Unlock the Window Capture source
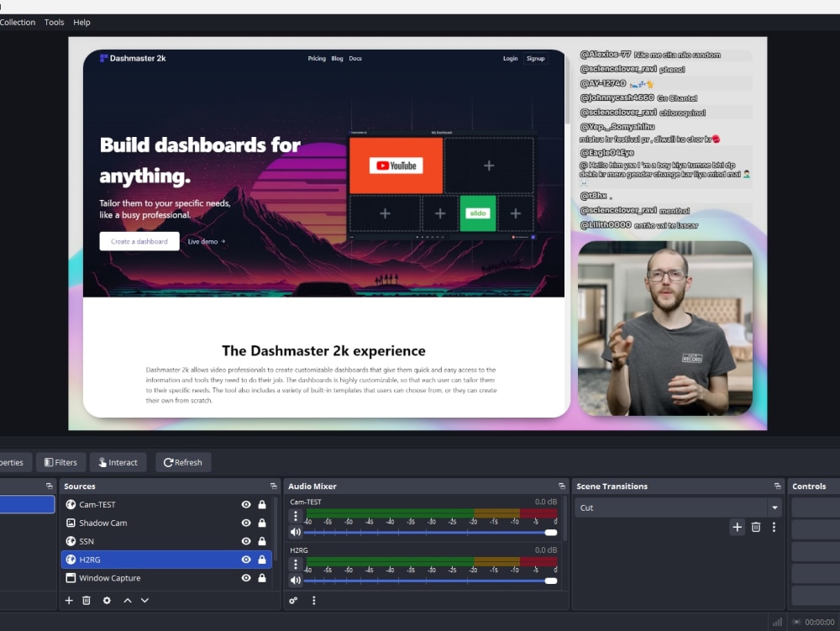 262,578
